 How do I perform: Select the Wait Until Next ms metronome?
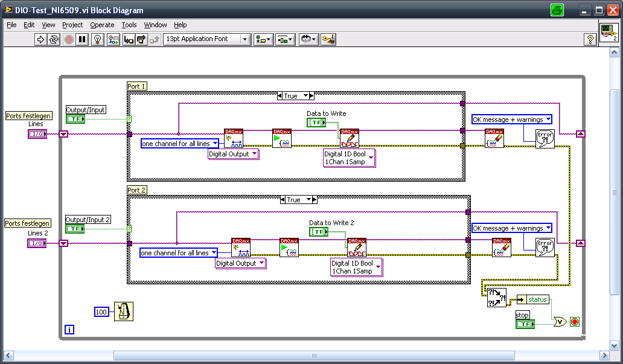124,311
